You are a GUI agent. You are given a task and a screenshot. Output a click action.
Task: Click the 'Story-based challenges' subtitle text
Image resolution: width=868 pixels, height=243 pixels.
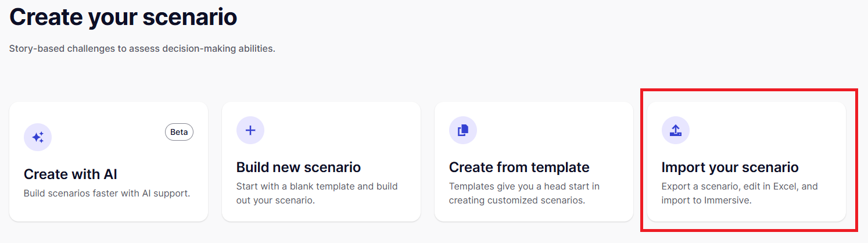[x=142, y=48]
